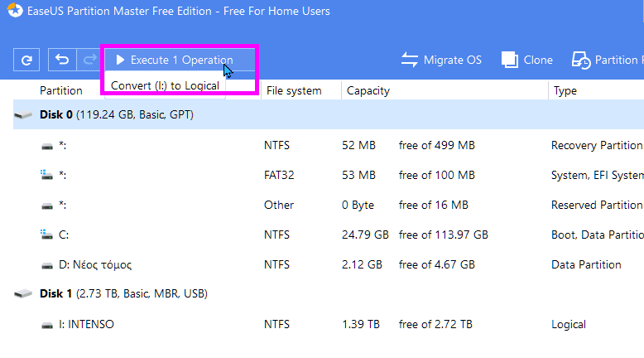Viewport: 644px width, 358px height.
Task: Select Disk 0 (119.24 GB, Basic, GPT) row
Action: tap(329, 114)
